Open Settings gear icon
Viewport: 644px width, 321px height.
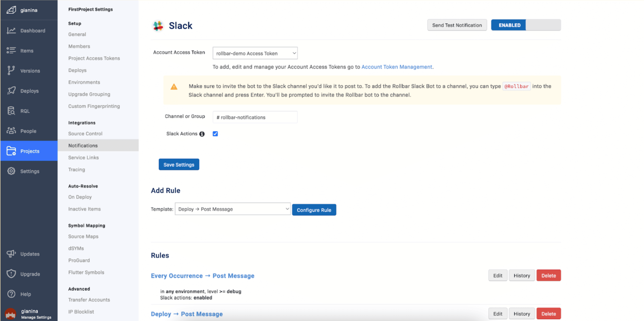click(11, 171)
